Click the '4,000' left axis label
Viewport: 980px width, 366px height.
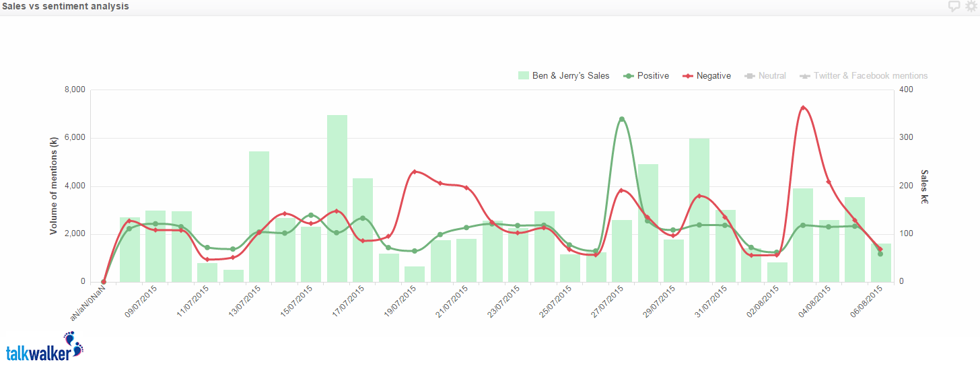(74, 186)
